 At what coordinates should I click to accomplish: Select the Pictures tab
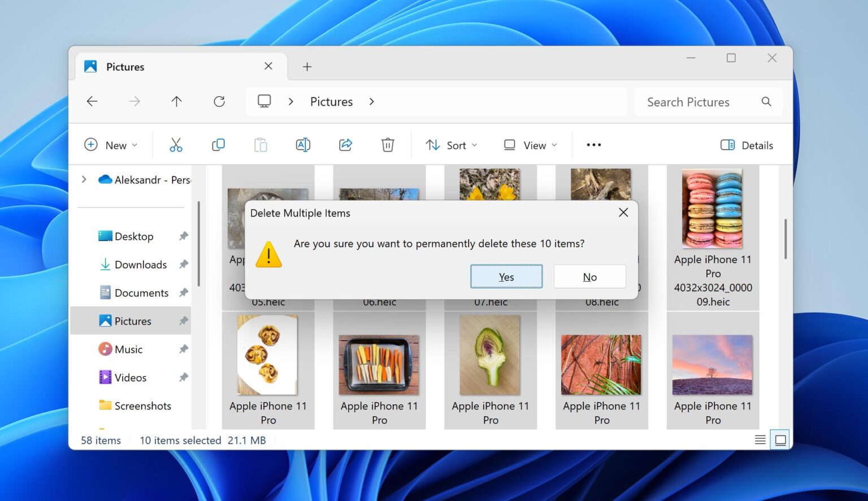coord(125,66)
